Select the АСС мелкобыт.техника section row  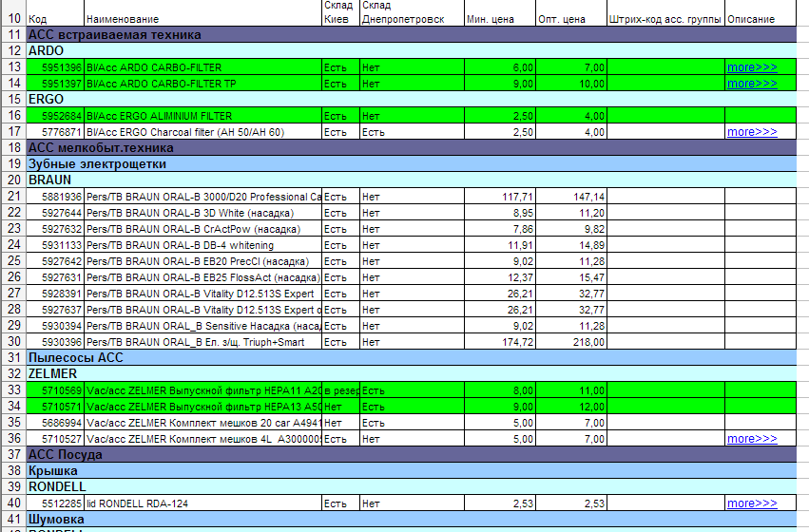[412, 148]
